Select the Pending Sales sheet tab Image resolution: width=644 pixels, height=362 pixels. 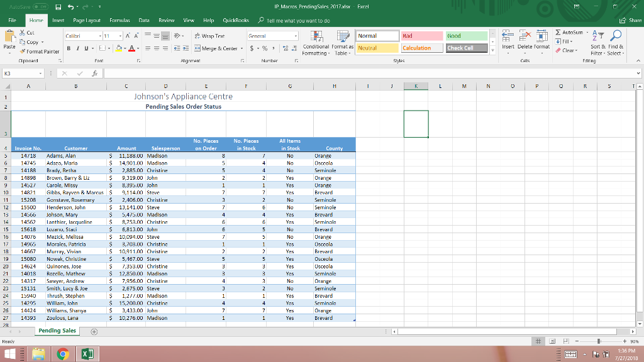tap(57, 331)
